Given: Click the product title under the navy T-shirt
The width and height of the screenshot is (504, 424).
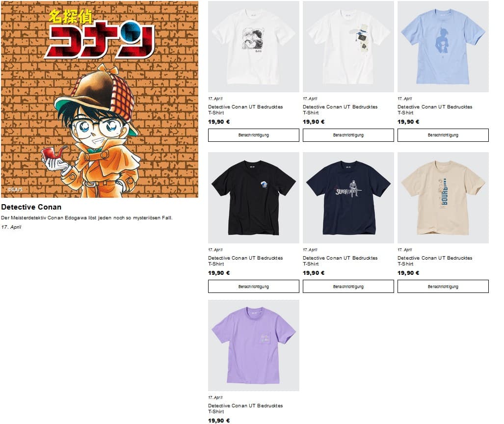Looking at the screenshot, I should 340,261.
